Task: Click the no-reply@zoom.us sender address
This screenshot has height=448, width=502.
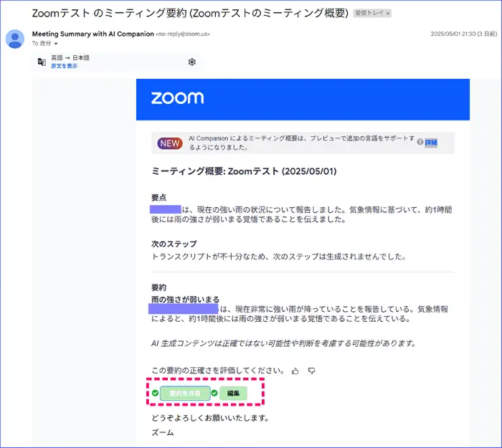Action: point(183,34)
